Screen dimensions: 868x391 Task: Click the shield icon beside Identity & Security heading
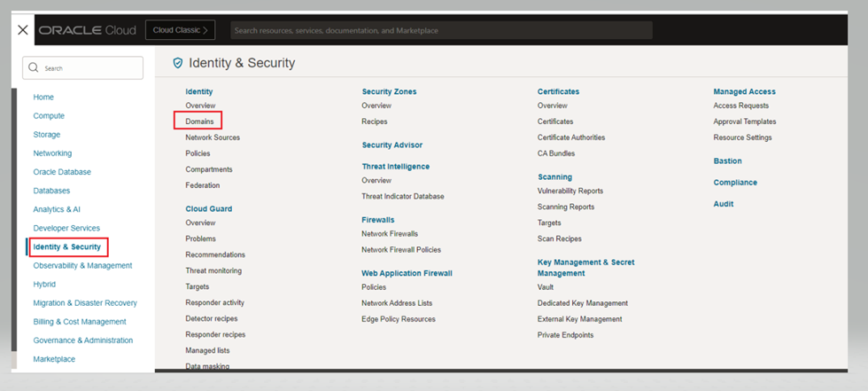[178, 63]
